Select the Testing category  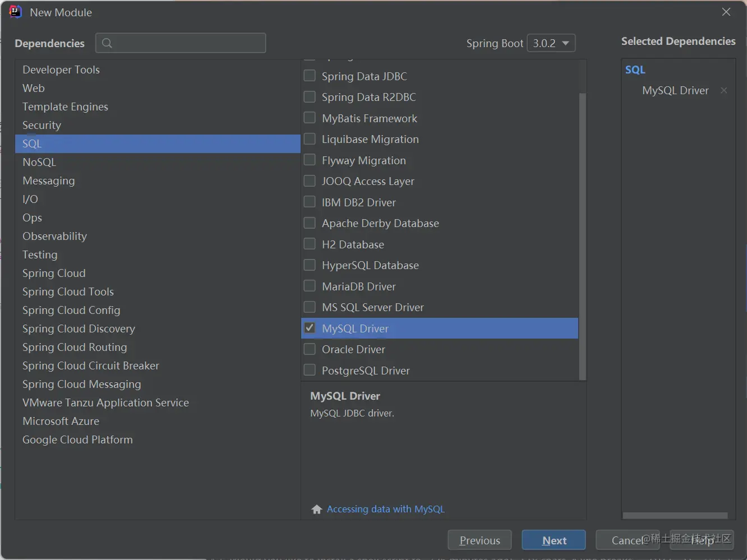click(158, 254)
